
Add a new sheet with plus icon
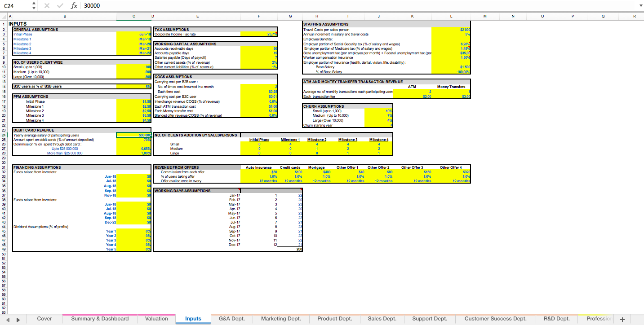(x=622, y=319)
